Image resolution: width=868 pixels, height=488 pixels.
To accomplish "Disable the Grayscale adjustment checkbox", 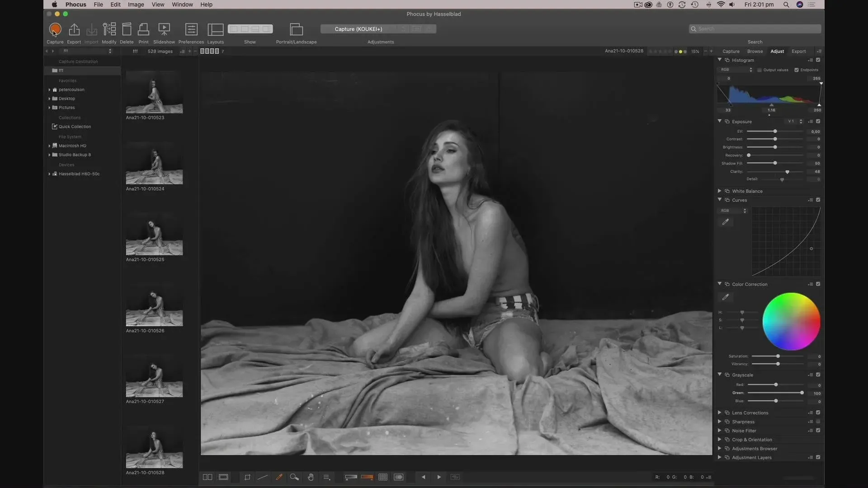I will tap(818, 375).
